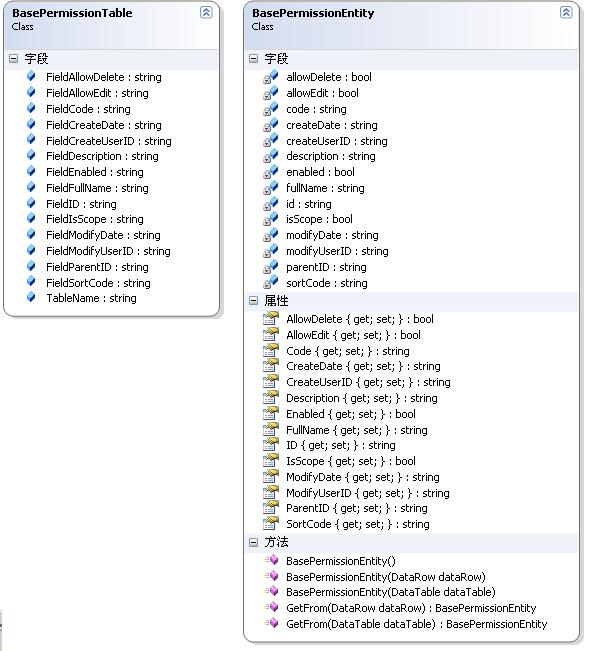The image size is (589, 651).
Task: Select the BasePermissionEntity class title
Action: [313, 13]
